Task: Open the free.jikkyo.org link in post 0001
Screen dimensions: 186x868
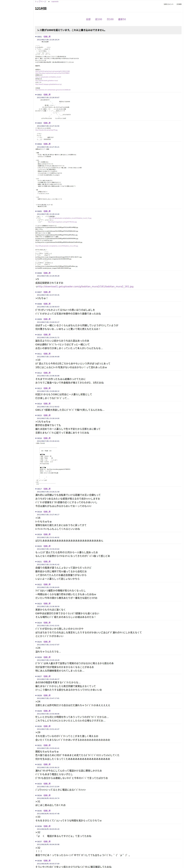Action: [x=52, y=73]
